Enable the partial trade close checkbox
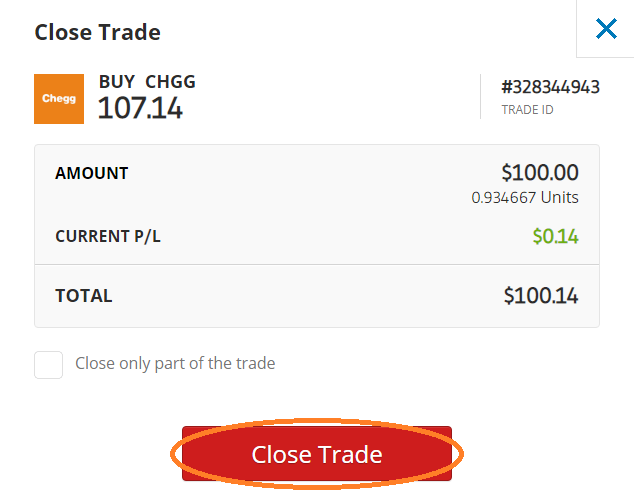Screen dimensions: 634x490 (49, 365)
